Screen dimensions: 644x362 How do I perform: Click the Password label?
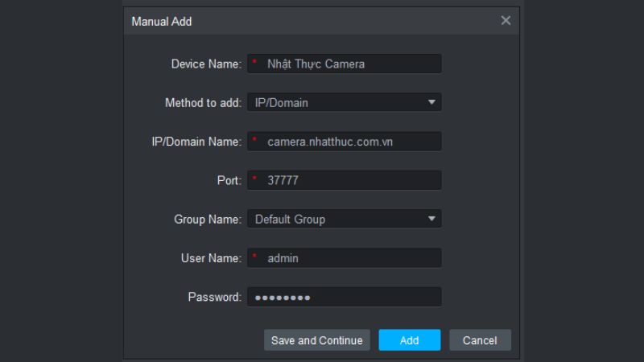(x=214, y=297)
